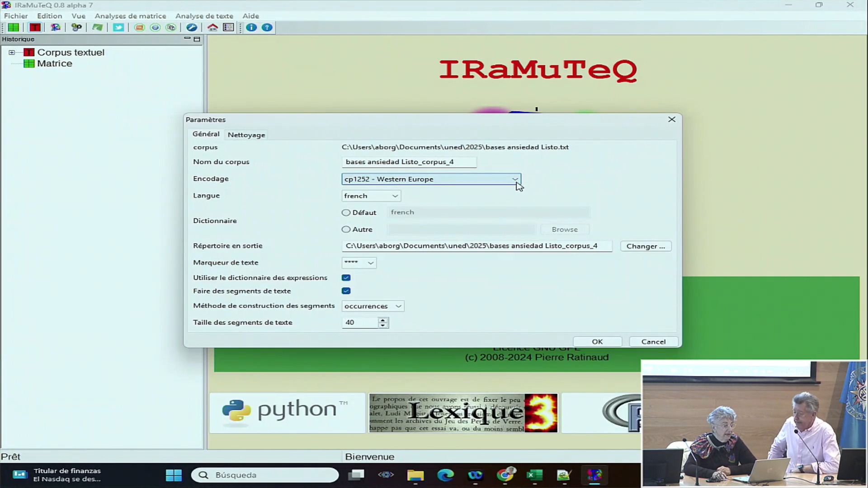
Task: Click the help question mark icon
Action: [267, 28]
